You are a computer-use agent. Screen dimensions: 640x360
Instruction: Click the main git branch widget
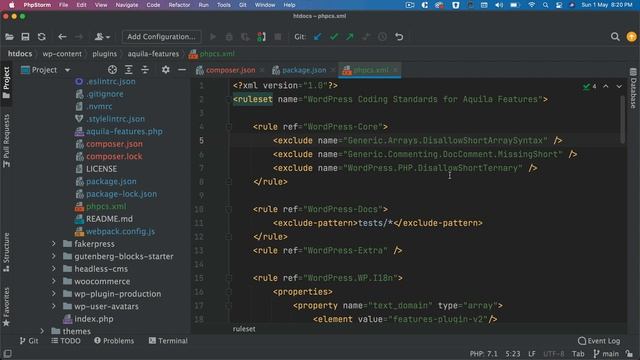pos(606,354)
